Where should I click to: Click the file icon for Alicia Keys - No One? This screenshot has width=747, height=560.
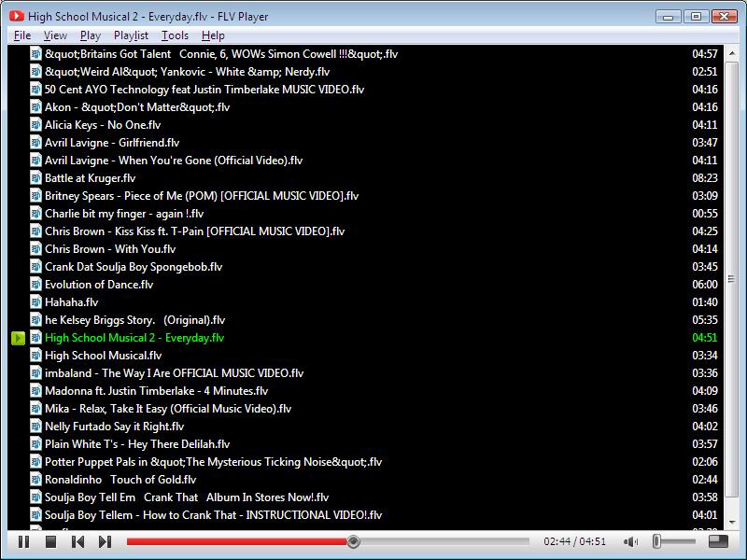[x=35, y=125]
